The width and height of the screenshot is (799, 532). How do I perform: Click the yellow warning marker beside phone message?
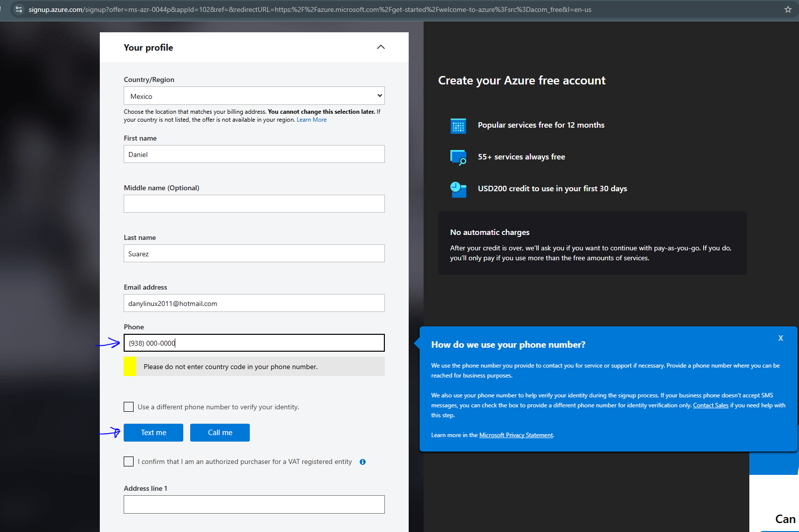130,367
